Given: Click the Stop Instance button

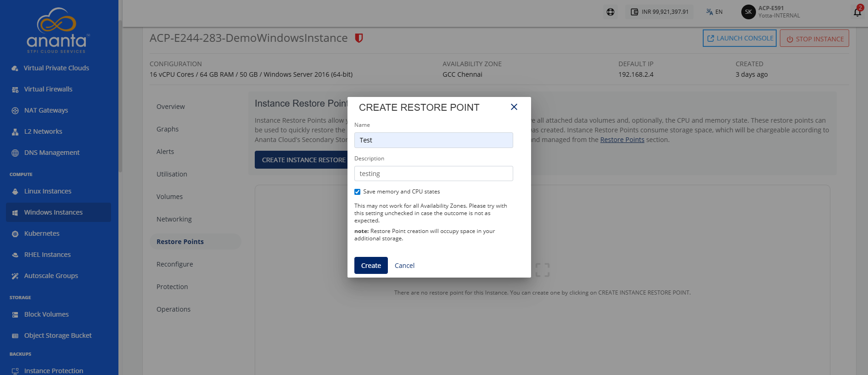Looking at the screenshot, I should pyautogui.click(x=814, y=38).
